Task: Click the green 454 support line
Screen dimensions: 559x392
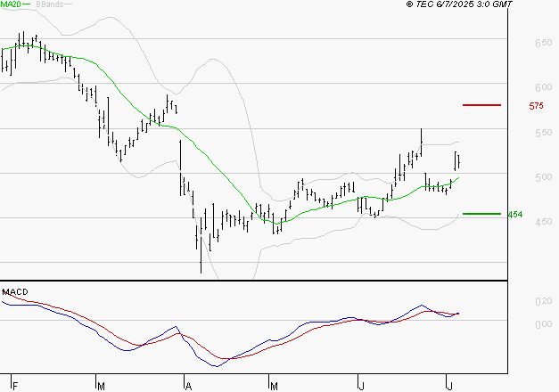Action: coord(481,214)
